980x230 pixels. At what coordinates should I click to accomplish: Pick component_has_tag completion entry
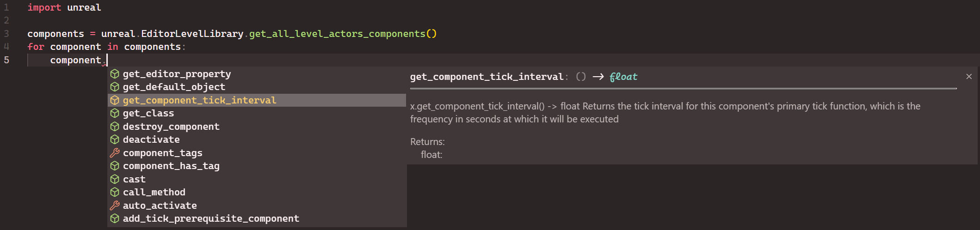(257, 166)
